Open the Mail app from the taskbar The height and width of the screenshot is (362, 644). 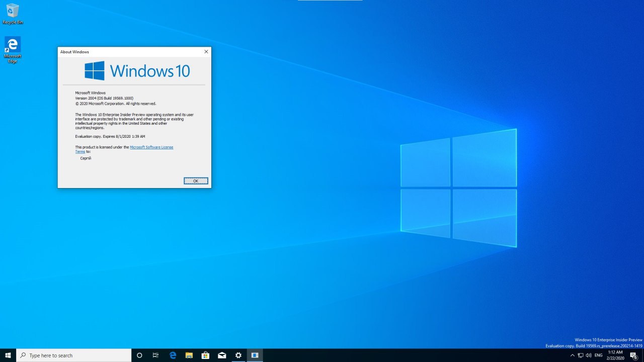pyautogui.click(x=222, y=355)
